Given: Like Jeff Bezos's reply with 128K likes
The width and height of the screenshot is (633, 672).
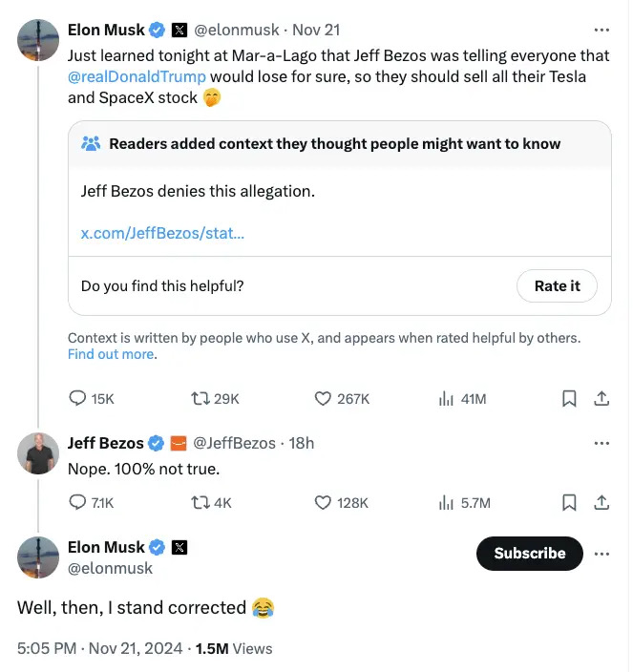Looking at the screenshot, I should [x=323, y=502].
